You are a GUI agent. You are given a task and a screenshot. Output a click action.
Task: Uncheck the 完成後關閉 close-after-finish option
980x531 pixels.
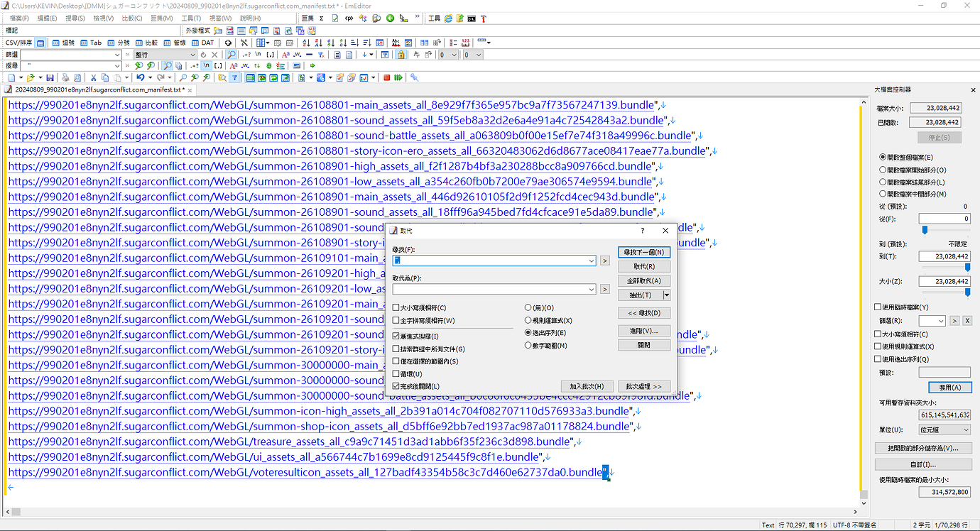396,385
